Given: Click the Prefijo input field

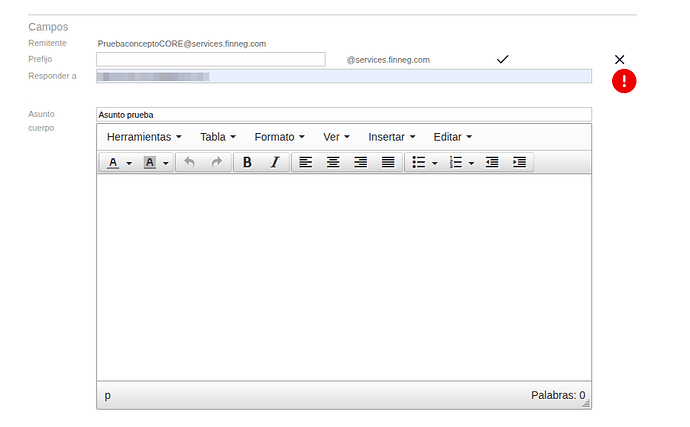Looking at the screenshot, I should [x=210, y=60].
